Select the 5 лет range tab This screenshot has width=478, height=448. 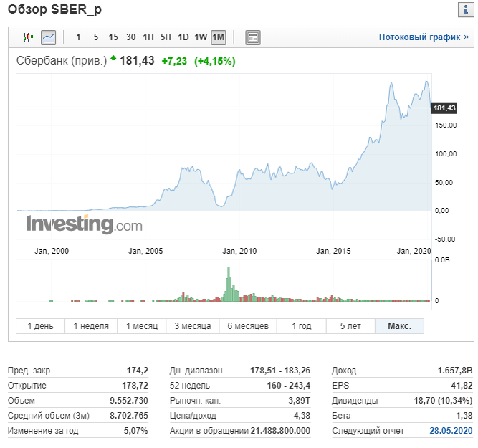coord(350,326)
